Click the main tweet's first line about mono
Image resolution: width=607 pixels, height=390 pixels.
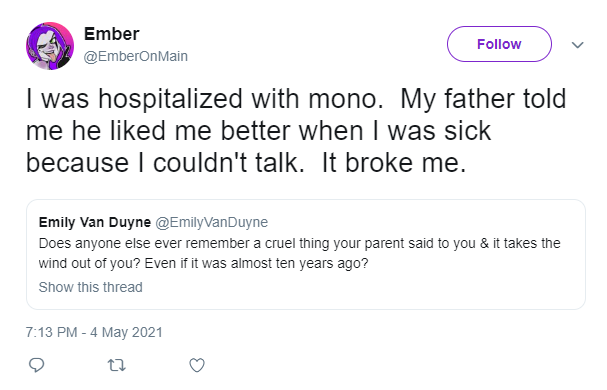pyautogui.click(x=296, y=99)
